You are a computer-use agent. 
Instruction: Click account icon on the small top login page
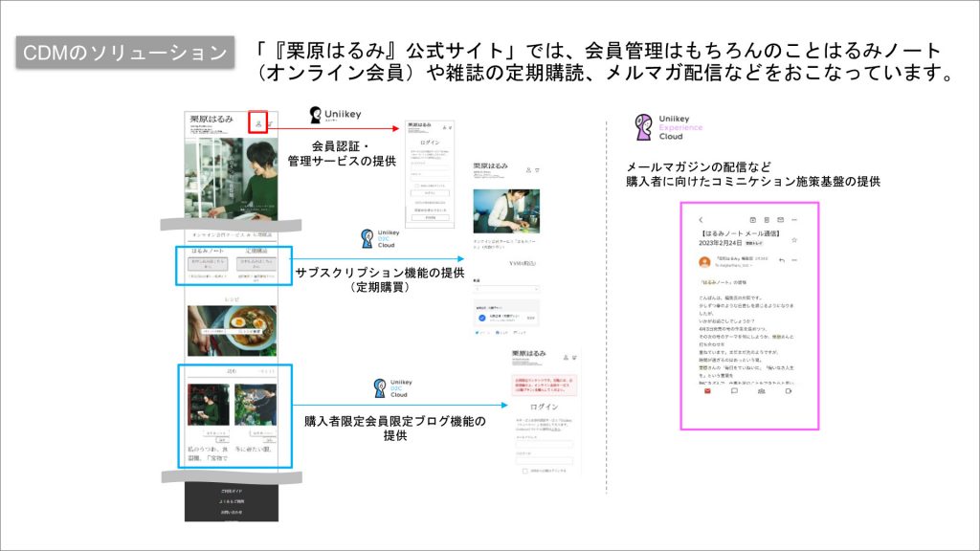pos(444,127)
